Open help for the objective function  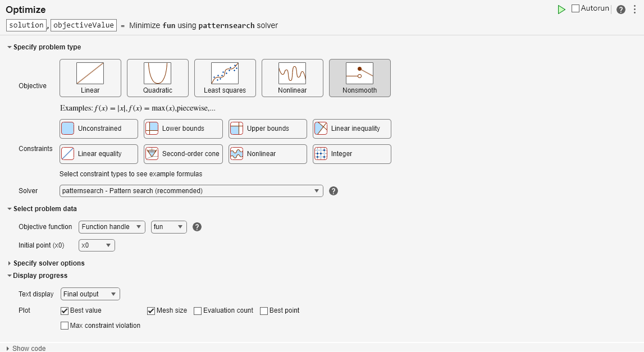click(197, 227)
